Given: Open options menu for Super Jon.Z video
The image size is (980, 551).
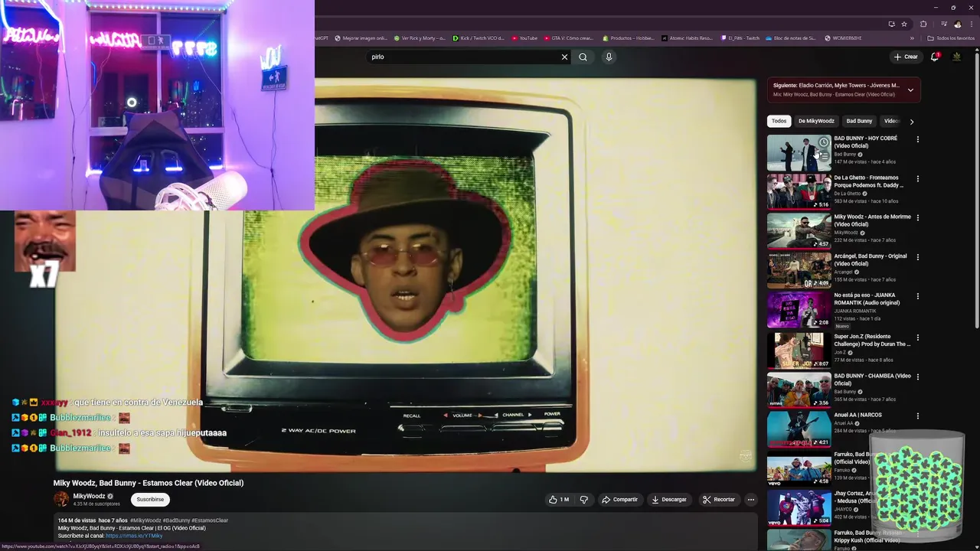Looking at the screenshot, I should click(x=917, y=337).
